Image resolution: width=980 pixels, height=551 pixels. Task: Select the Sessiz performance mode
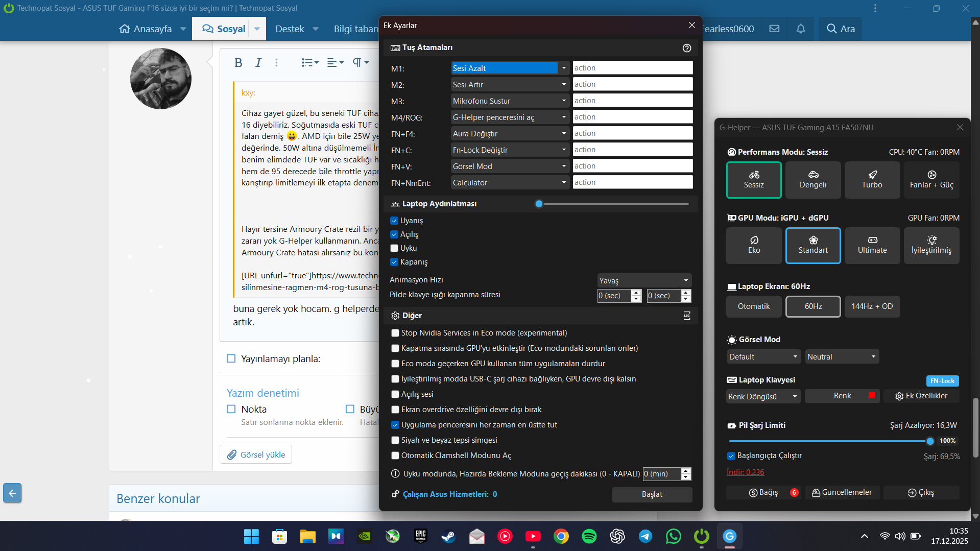pyautogui.click(x=754, y=180)
